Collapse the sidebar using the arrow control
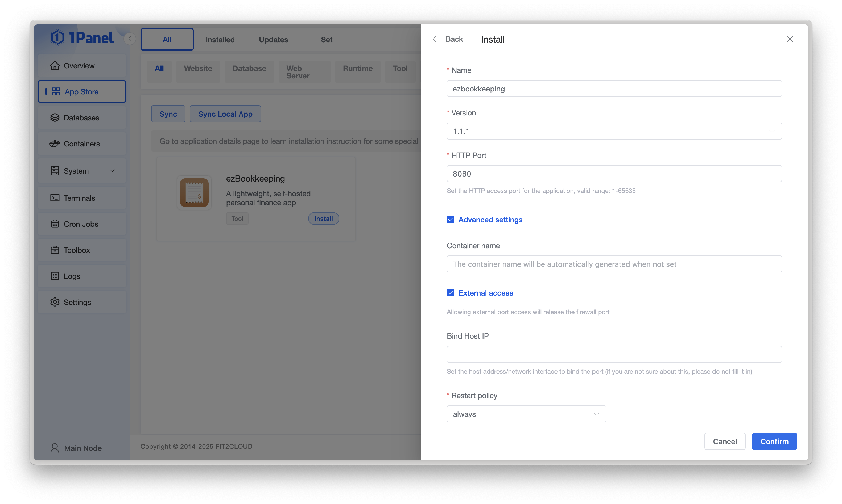This screenshot has width=842, height=504. click(130, 39)
